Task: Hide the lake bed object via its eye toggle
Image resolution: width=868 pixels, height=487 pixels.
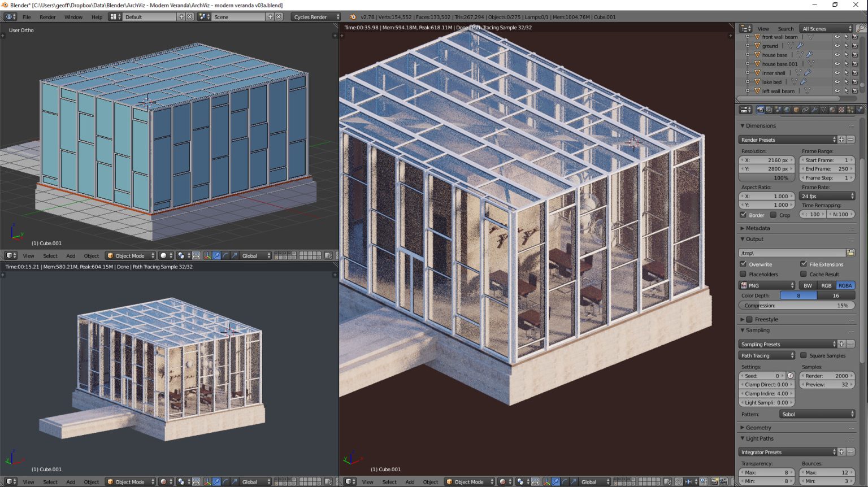Action: (837, 82)
